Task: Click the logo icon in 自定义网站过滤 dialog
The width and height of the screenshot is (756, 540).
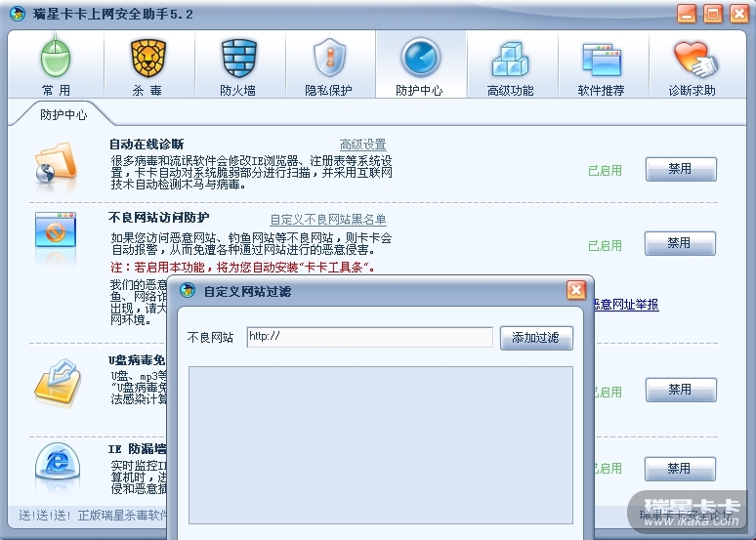Action: click(x=188, y=290)
